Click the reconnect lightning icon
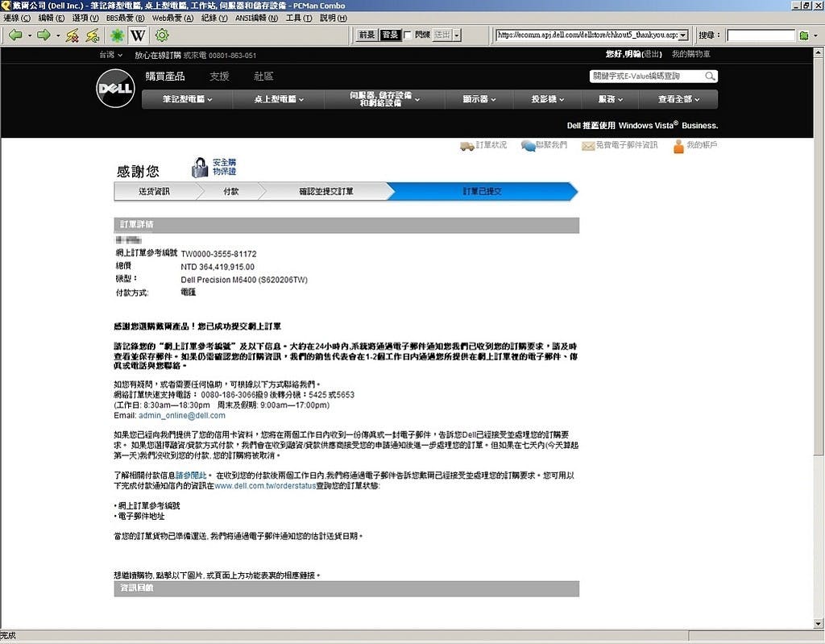 [x=93, y=35]
